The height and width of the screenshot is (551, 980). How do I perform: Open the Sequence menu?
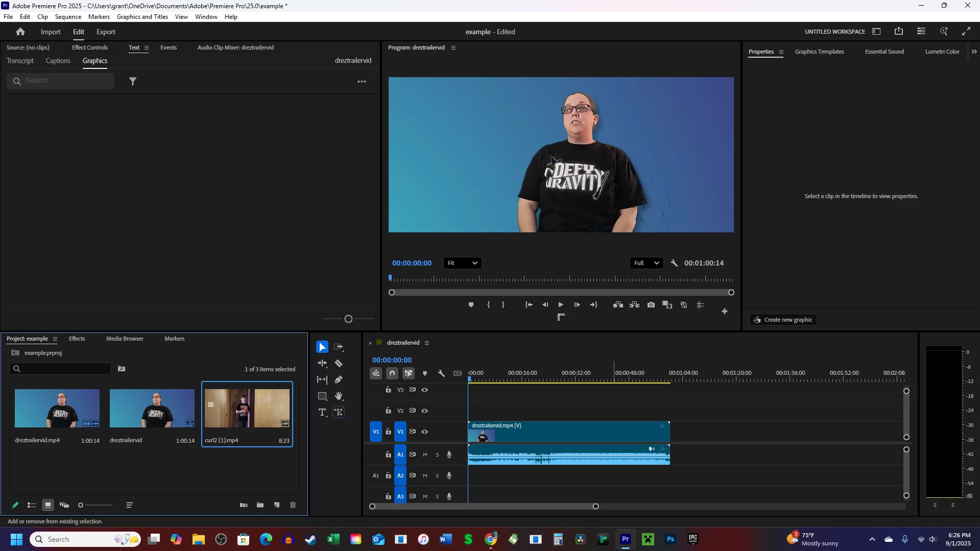point(68,17)
